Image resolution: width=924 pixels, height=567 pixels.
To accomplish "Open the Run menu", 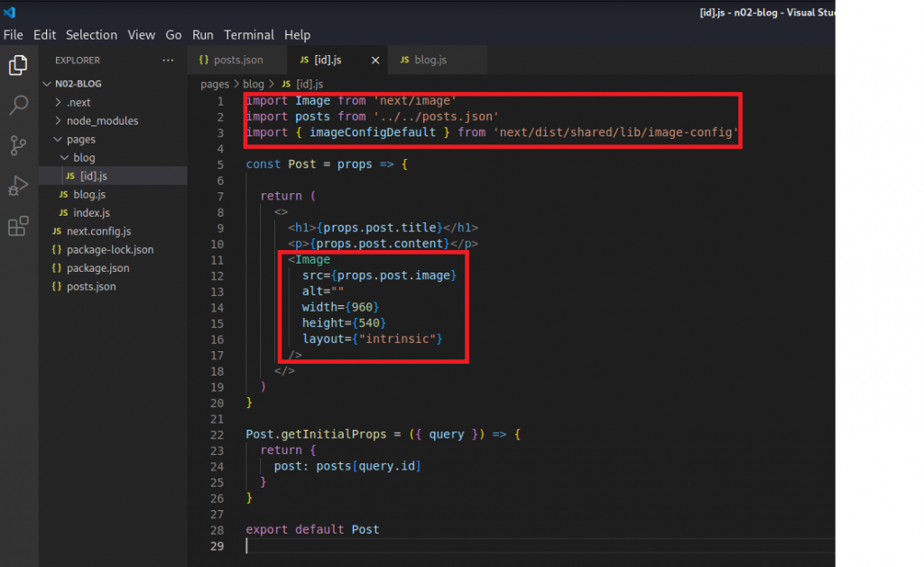I will click(x=203, y=35).
